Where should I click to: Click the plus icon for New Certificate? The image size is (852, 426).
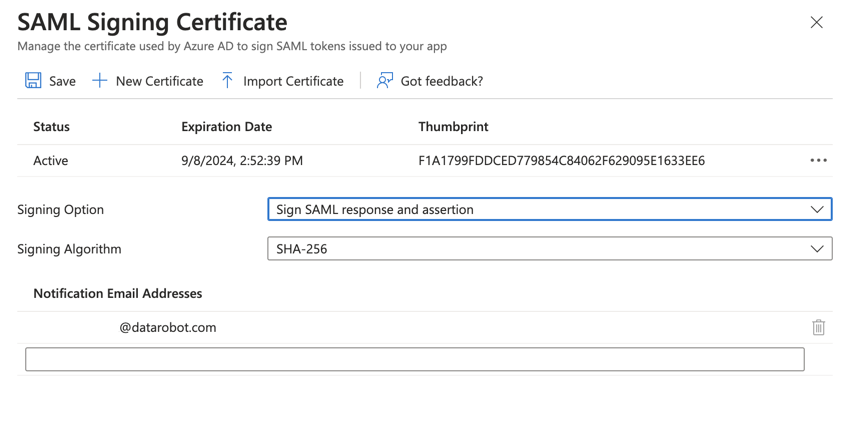point(99,81)
